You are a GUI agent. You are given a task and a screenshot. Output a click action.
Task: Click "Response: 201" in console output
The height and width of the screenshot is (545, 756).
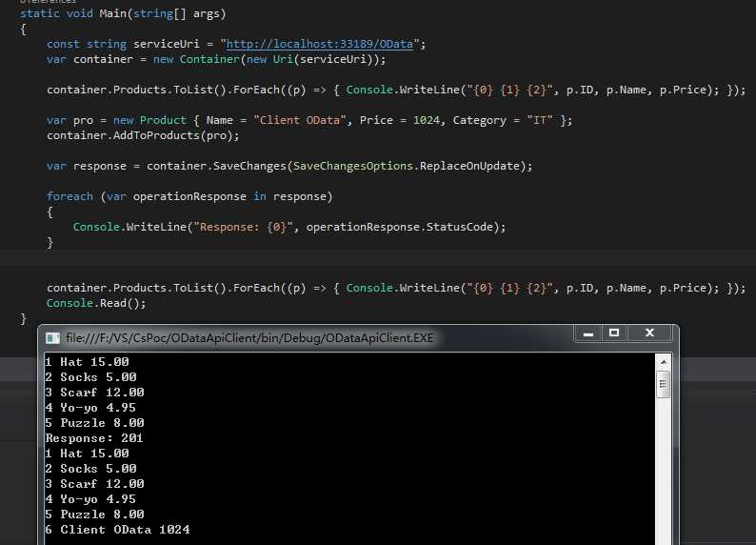[94, 438]
